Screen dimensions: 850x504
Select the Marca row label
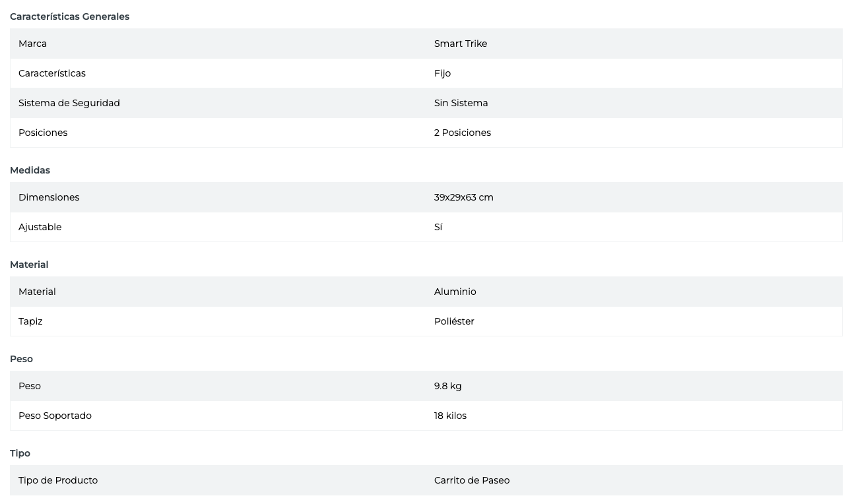click(32, 44)
